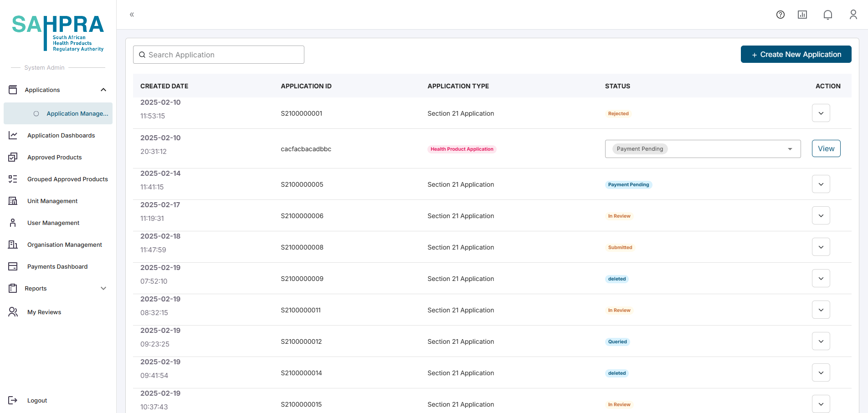Click the STATUS column header
868x413 pixels.
(x=617, y=86)
